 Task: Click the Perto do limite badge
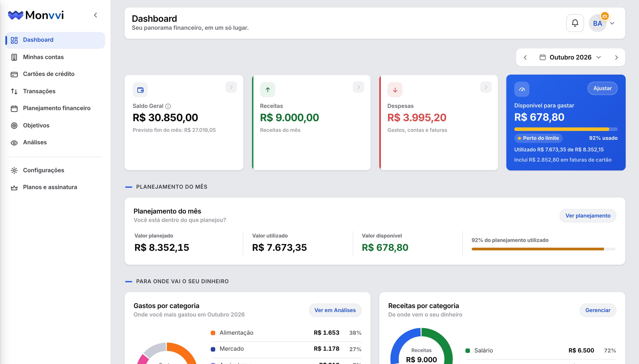[538, 138]
